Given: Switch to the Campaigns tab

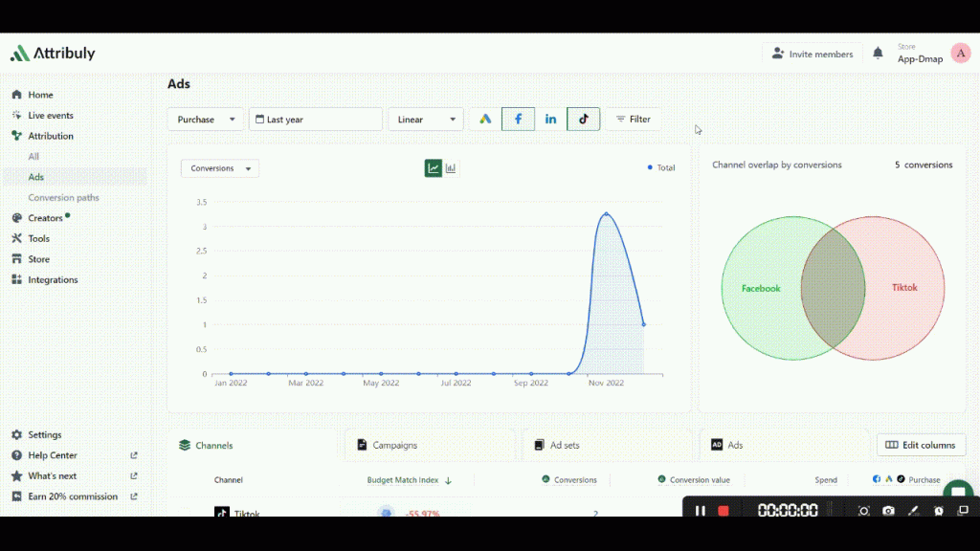Looking at the screenshot, I should coord(394,445).
